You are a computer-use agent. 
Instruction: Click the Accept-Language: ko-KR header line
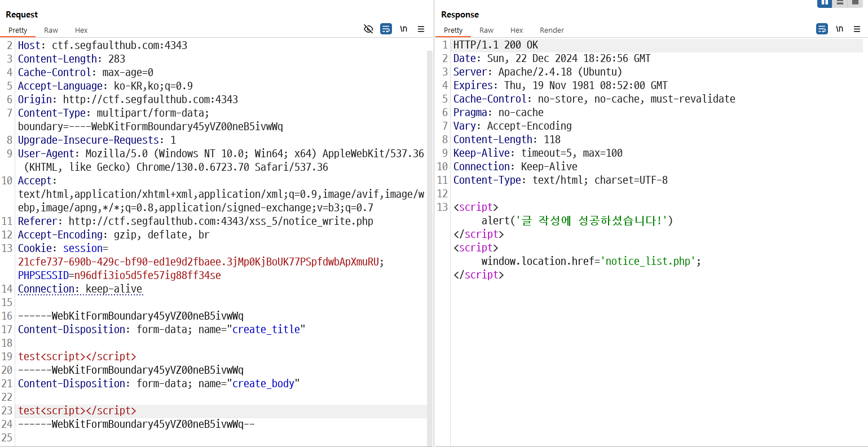[x=105, y=86]
